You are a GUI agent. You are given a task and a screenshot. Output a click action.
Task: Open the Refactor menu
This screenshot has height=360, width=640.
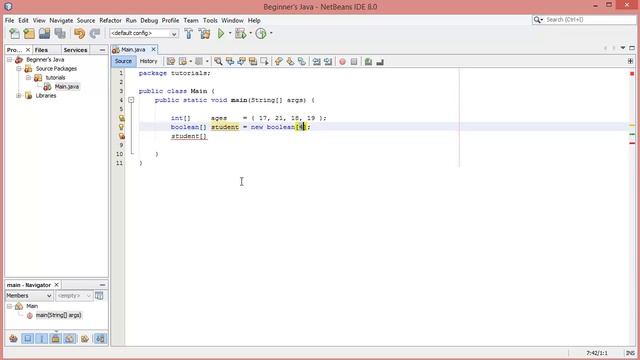[110, 20]
